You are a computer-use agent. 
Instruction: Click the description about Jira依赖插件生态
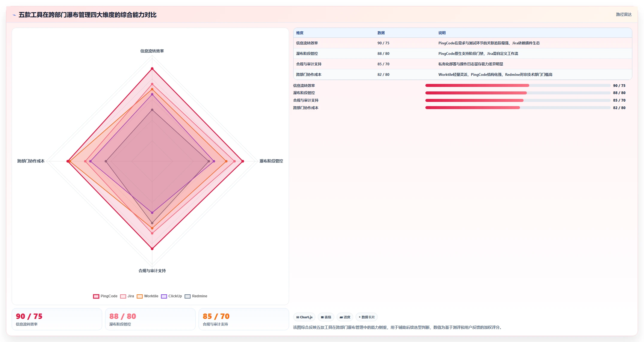pos(489,43)
